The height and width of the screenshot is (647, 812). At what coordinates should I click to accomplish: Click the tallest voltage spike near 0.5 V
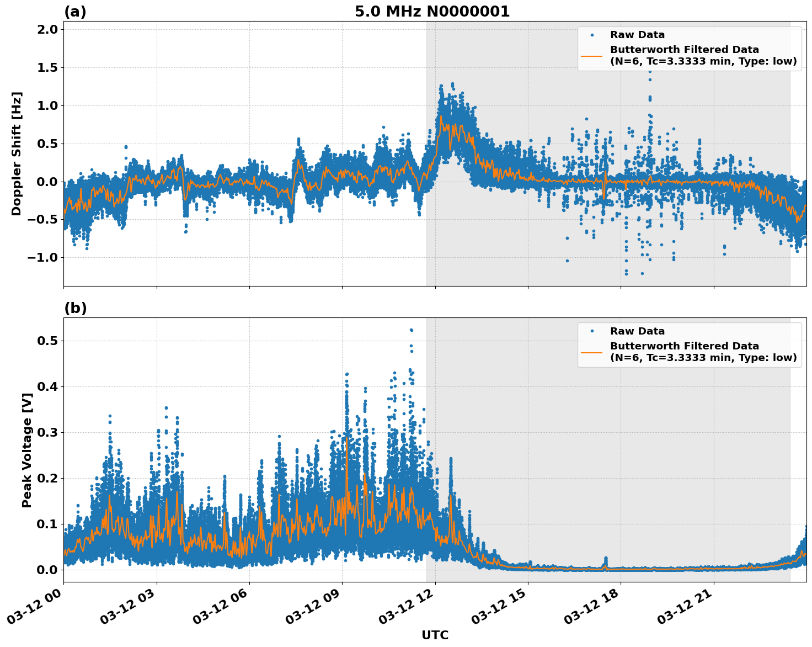[410, 330]
